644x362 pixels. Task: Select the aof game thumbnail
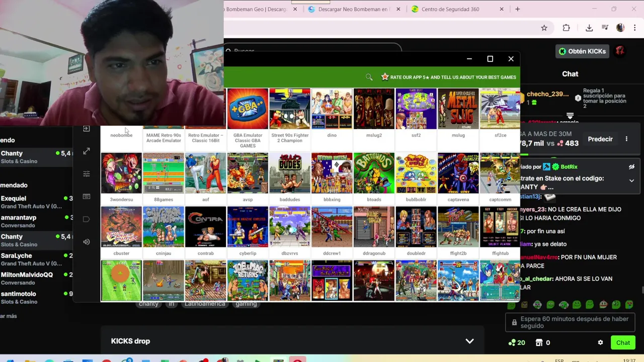coord(205,173)
